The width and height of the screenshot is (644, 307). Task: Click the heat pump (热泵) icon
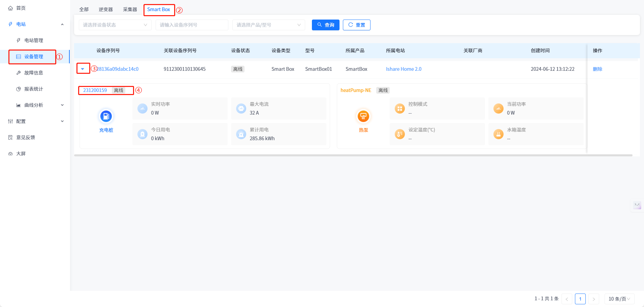pos(363,116)
